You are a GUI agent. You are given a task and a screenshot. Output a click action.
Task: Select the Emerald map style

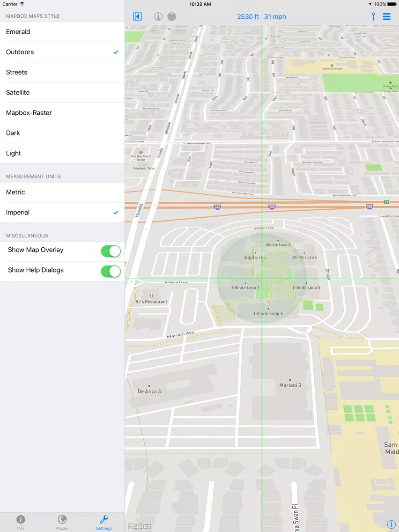point(62,32)
